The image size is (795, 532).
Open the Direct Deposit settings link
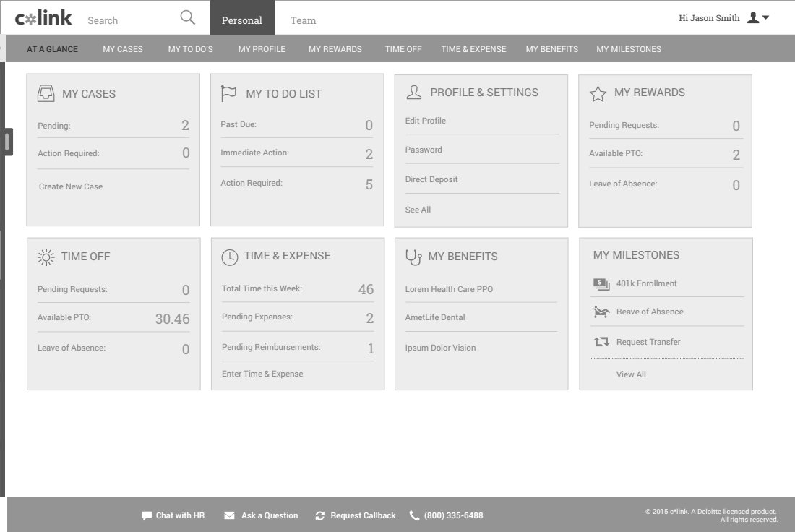tap(431, 179)
